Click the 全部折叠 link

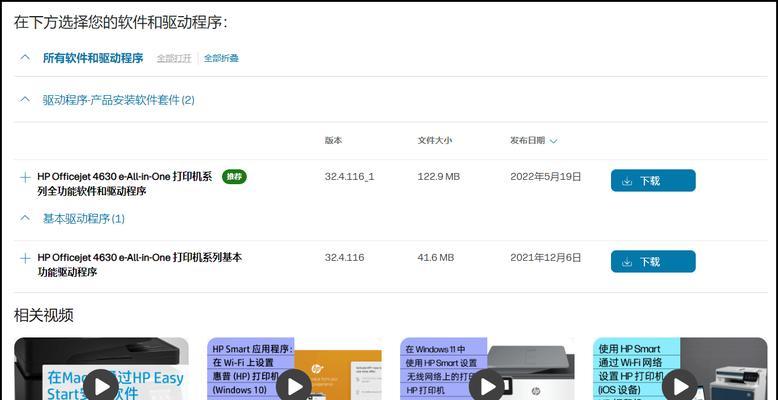click(x=221, y=58)
